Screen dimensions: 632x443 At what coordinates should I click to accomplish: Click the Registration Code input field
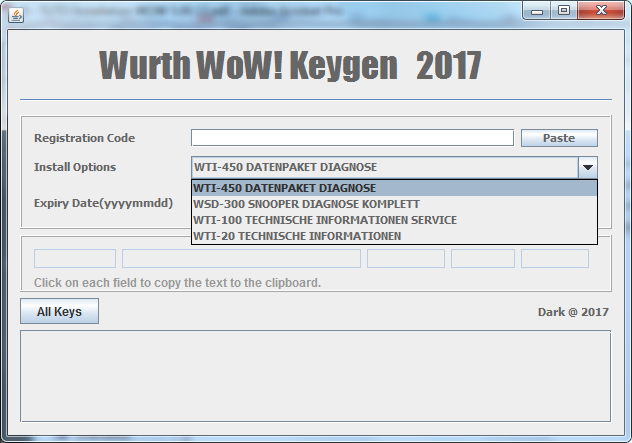tap(352, 138)
